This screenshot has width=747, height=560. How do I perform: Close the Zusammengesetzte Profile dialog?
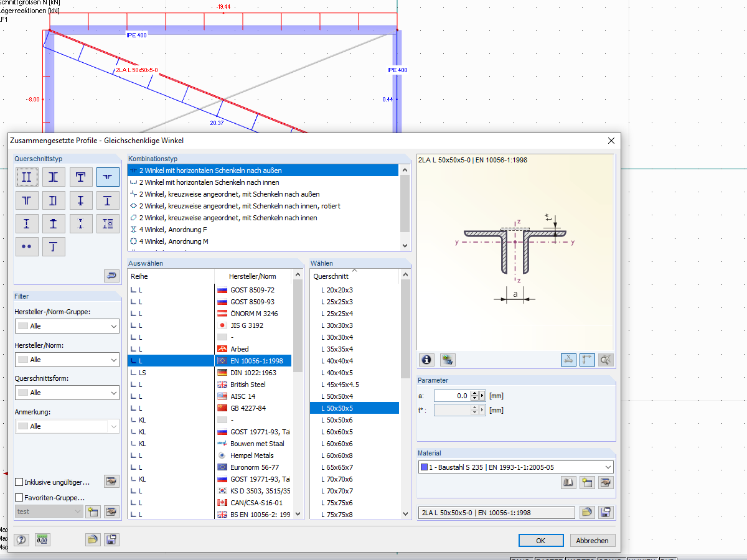pos(611,141)
